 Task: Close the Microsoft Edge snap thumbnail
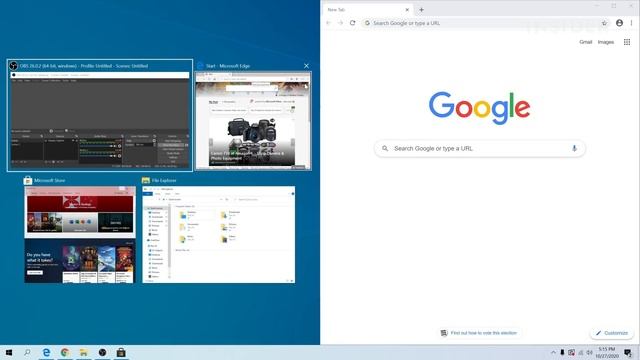point(306,66)
